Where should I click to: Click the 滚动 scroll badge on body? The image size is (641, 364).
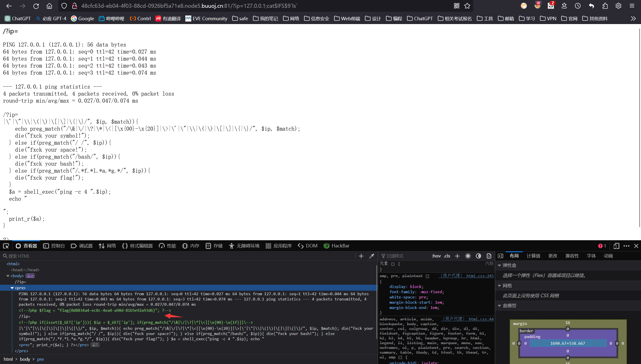coord(30,276)
